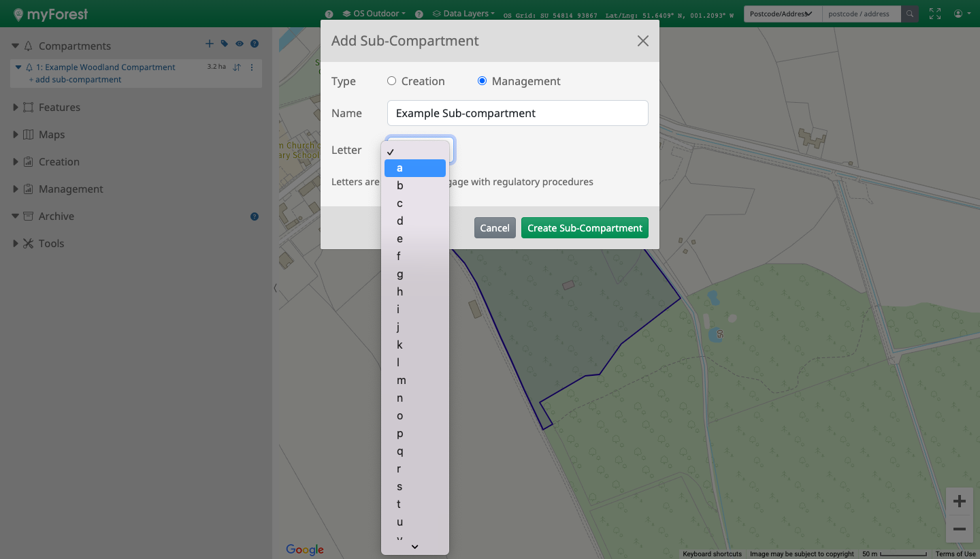Viewport: 980px width, 559px height.
Task: Open help for the Archive section
Action: click(x=255, y=217)
